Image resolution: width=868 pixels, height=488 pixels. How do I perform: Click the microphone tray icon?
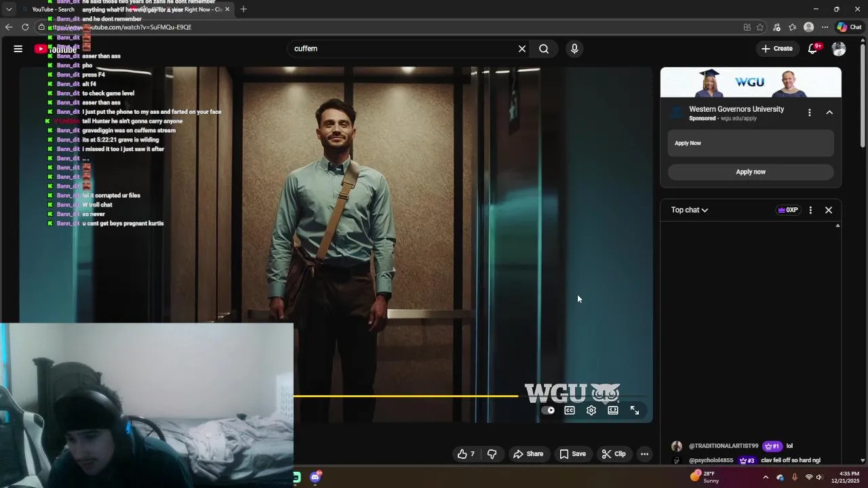[794, 477]
